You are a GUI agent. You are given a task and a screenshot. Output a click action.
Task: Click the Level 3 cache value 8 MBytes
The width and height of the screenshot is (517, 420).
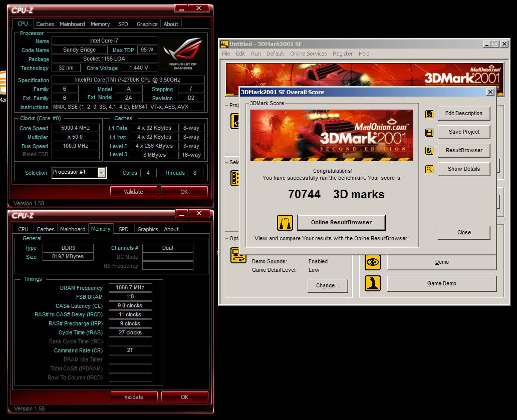154,155
